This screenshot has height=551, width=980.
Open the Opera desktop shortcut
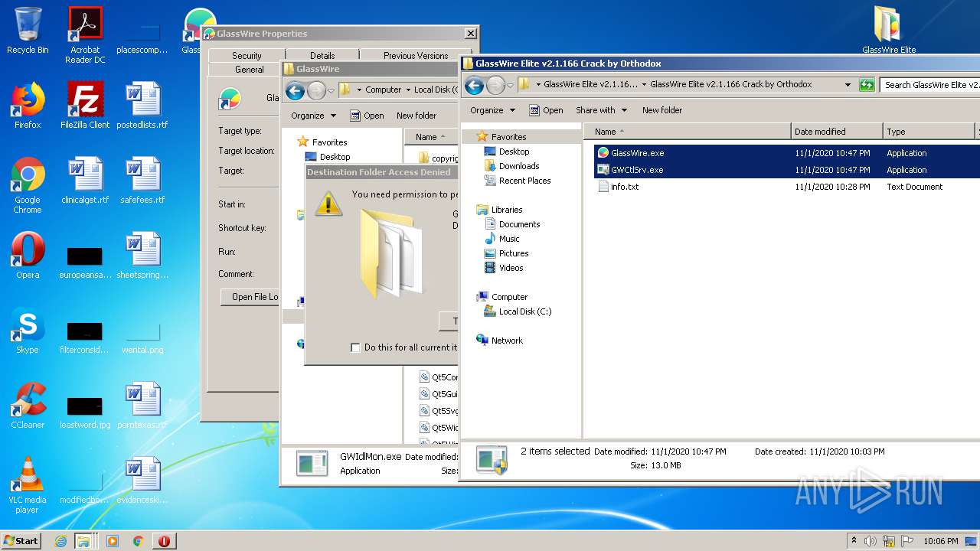point(28,256)
